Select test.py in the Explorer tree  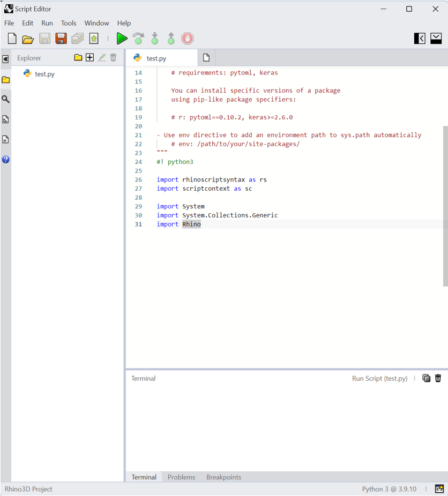click(44, 74)
